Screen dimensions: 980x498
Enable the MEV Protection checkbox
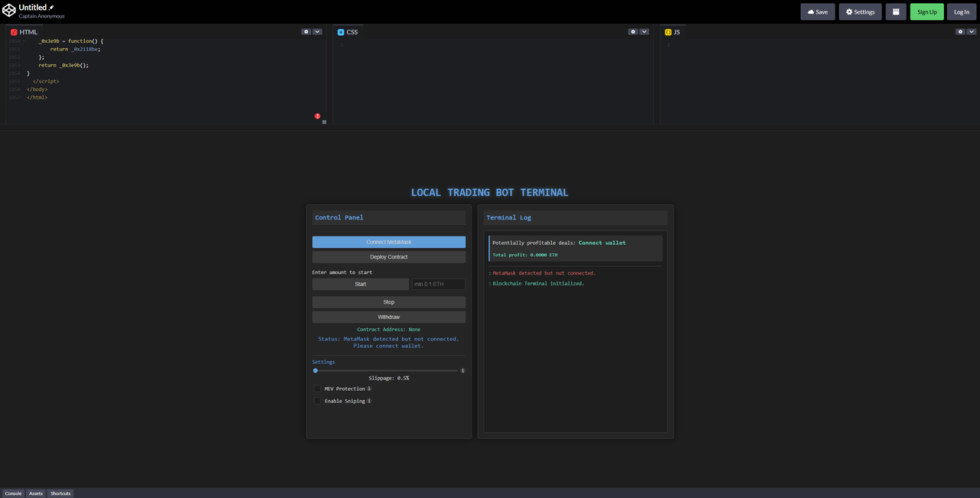pos(317,389)
